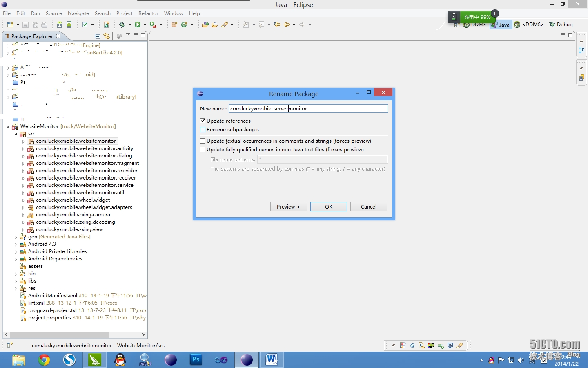Collapse the WebsiteMonitor project node
The image size is (588, 368).
click(8, 127)
